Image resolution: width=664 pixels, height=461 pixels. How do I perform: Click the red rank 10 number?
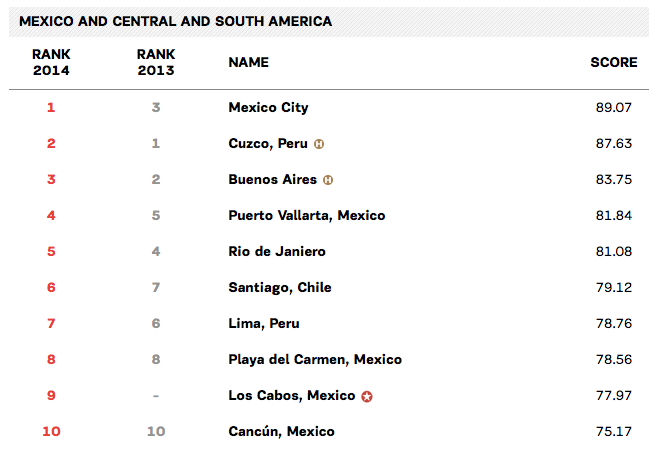tap(51, 431)
